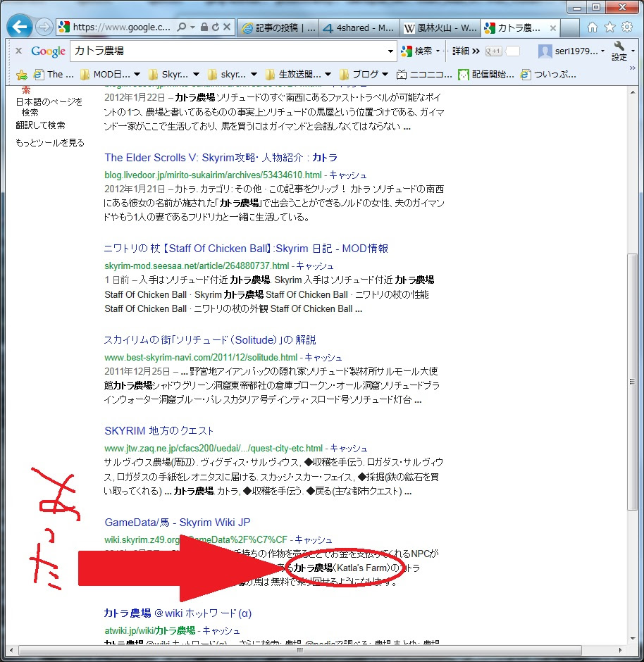Image resolution: width=644 pixels, height=662 pixels.
Task: Click the Google +1 toolbar button
Action: (x=493, y=51)
